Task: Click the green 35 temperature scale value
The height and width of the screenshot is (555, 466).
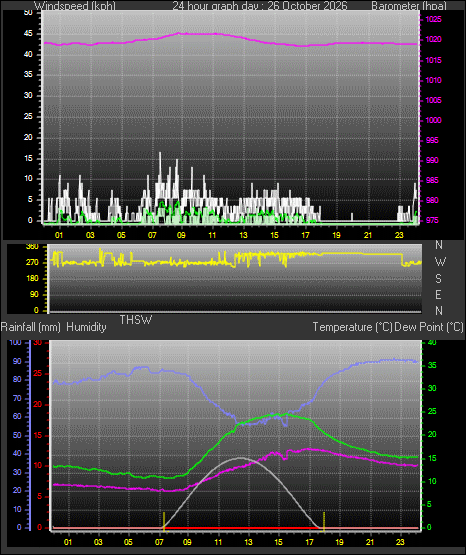Action: [432, 365]
